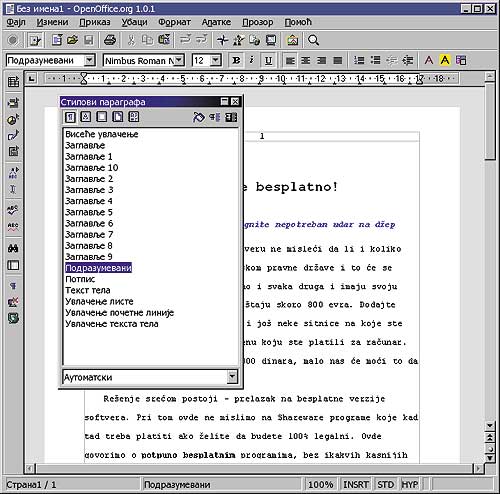Toggle Bold formatting button
Viewport: 500px width, 494px height.
point(236,60)
